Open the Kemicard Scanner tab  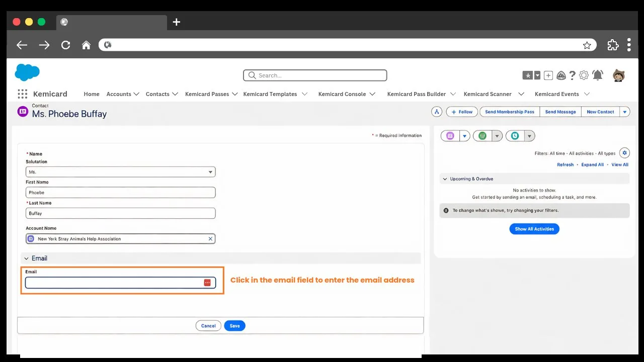point(488,94)
